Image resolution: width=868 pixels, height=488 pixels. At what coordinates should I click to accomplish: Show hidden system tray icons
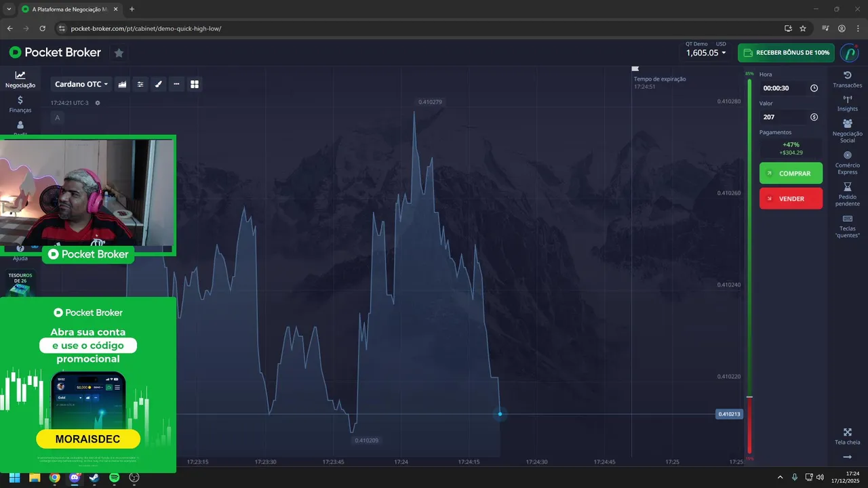pyautogui.click(x=780, y=478)
